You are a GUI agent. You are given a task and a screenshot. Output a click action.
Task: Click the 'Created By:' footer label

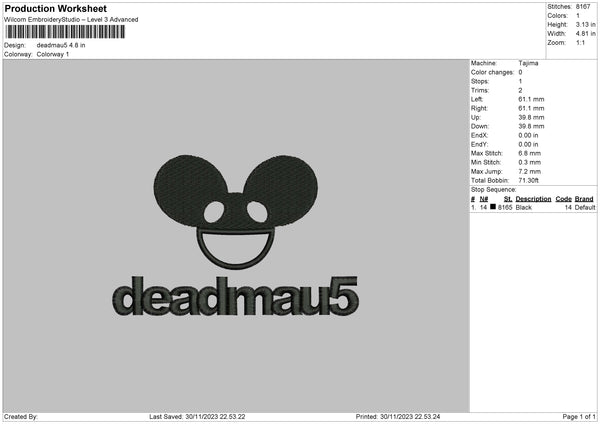pyautogui.click(x=21, y=416)
